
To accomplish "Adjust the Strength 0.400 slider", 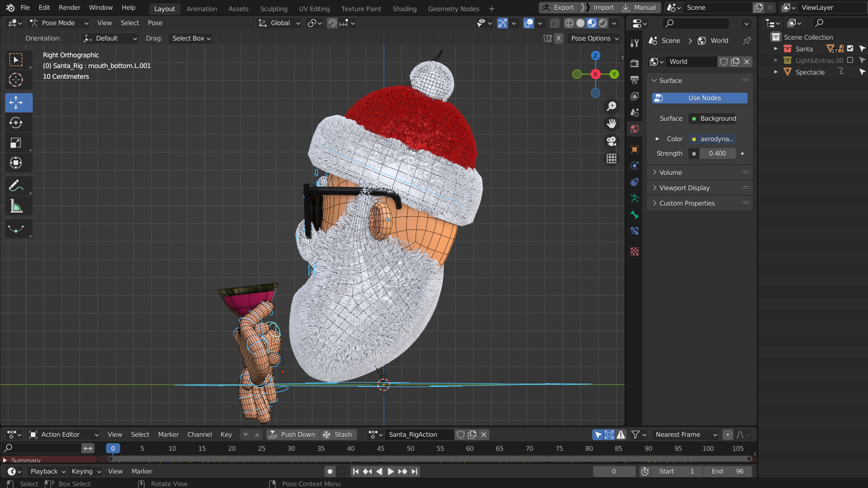I will [x=717, y=154].
